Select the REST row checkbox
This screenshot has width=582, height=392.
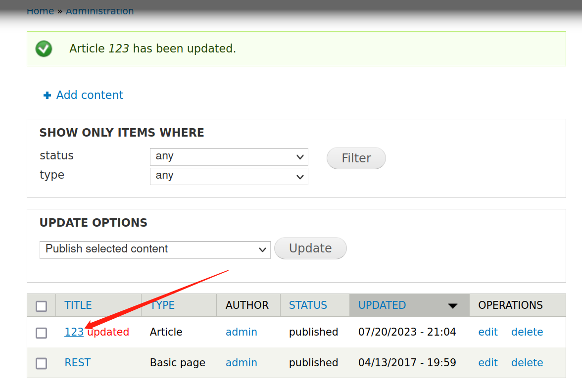click(x=42, y=364)
